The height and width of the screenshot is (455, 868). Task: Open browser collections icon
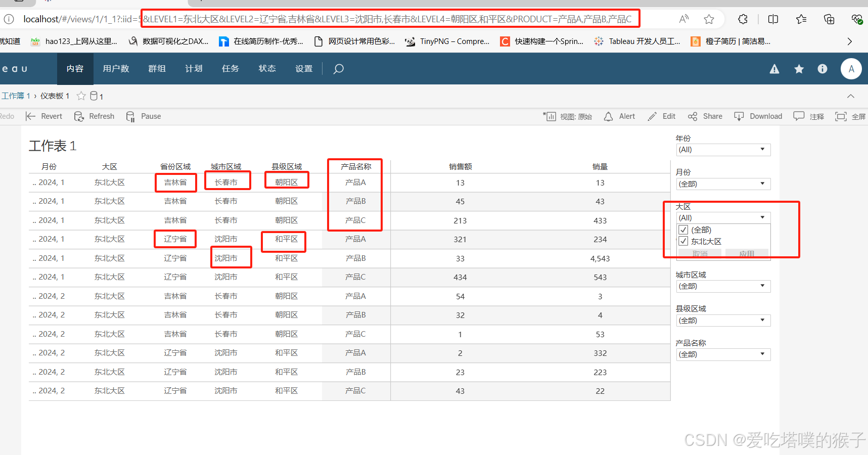(829, 19)
